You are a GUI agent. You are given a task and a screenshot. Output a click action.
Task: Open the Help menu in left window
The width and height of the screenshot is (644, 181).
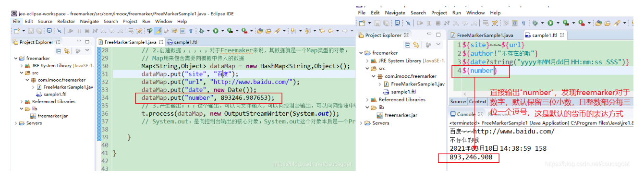point(182,22)
